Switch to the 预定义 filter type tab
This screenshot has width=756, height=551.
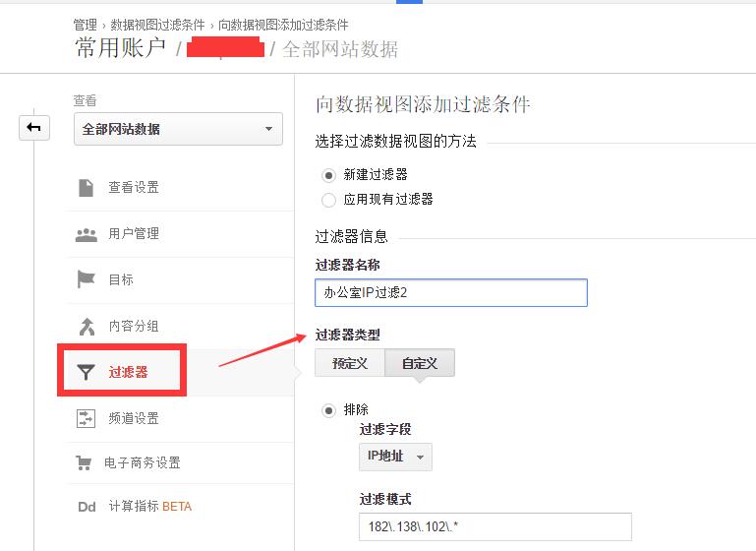(350, 363)
